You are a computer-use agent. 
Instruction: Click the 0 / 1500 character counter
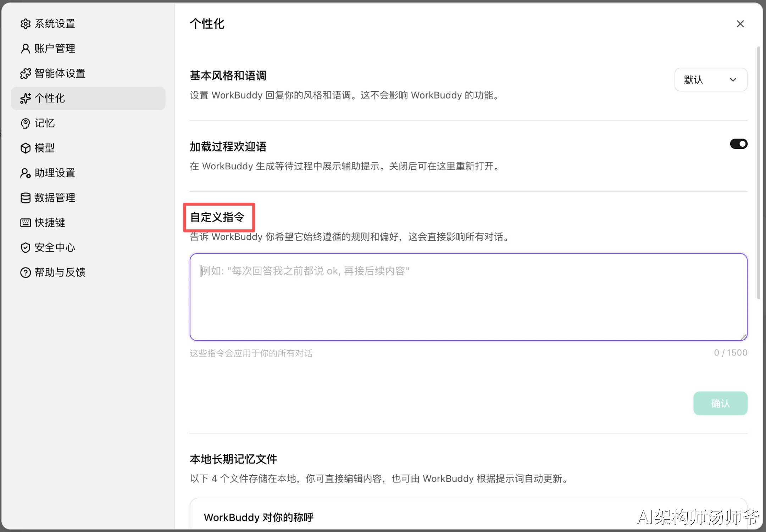[x=731, y=353]
